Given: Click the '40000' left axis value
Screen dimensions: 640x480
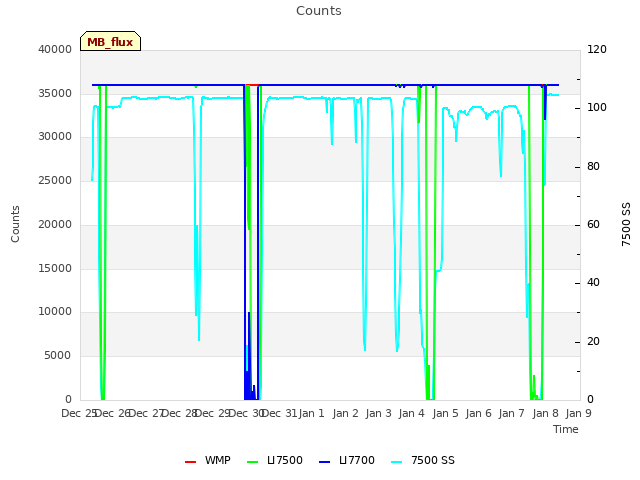Looking at the screenshot, I should (x=55, y=49).
